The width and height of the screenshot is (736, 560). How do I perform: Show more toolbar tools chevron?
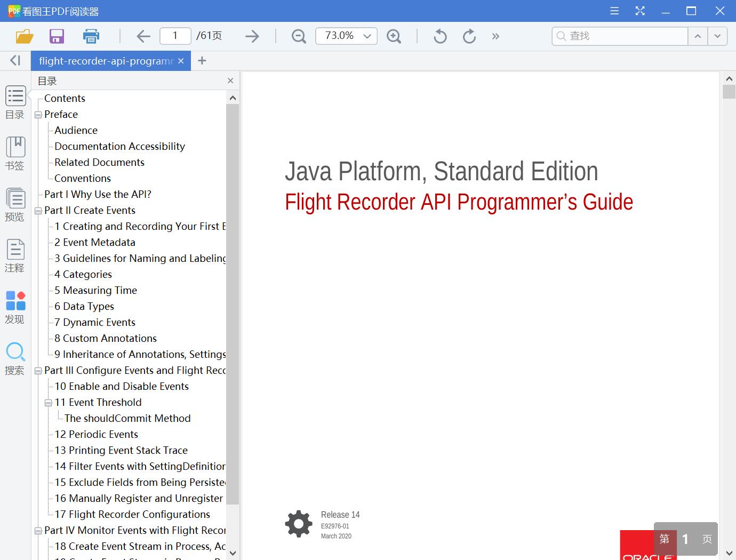495,36
